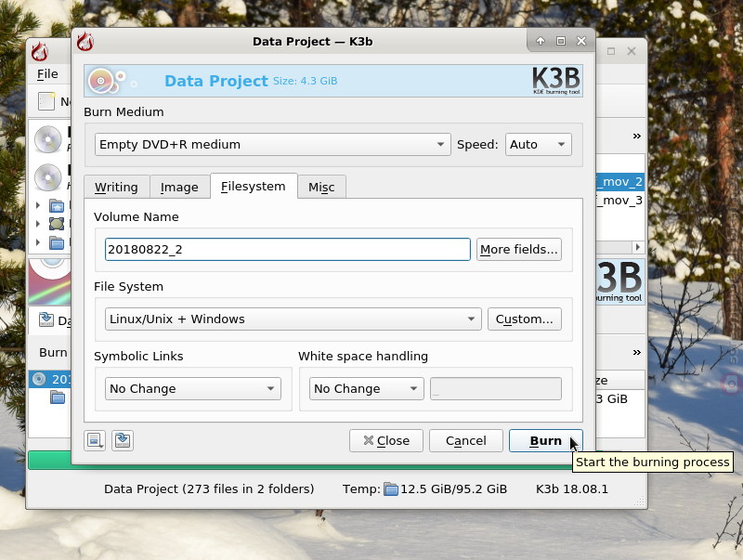Image resolution: width=743 pixels, height=560 pixels.
Task: Click the Close button in the dialog
Action: (x=386, y=440)
